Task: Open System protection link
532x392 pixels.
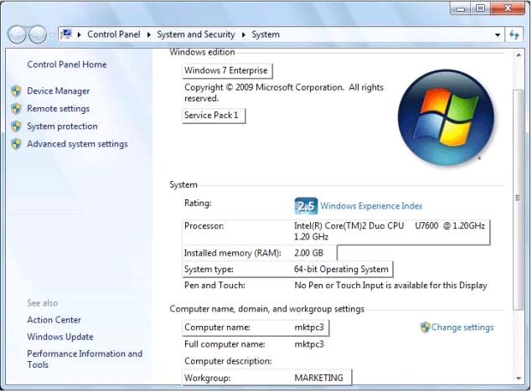Action: coord(63,126)
